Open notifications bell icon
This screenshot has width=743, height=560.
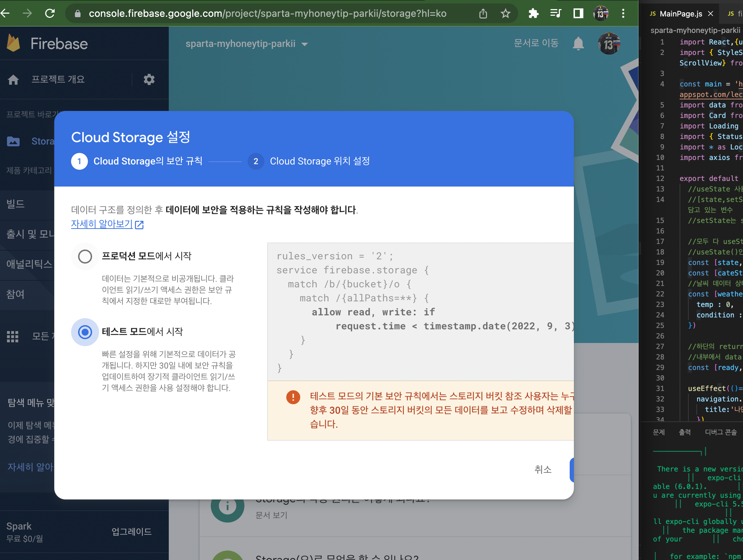click(578, 43)
